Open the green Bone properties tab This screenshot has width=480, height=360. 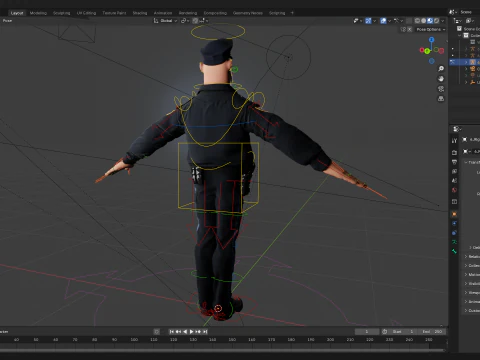[454, 251]
